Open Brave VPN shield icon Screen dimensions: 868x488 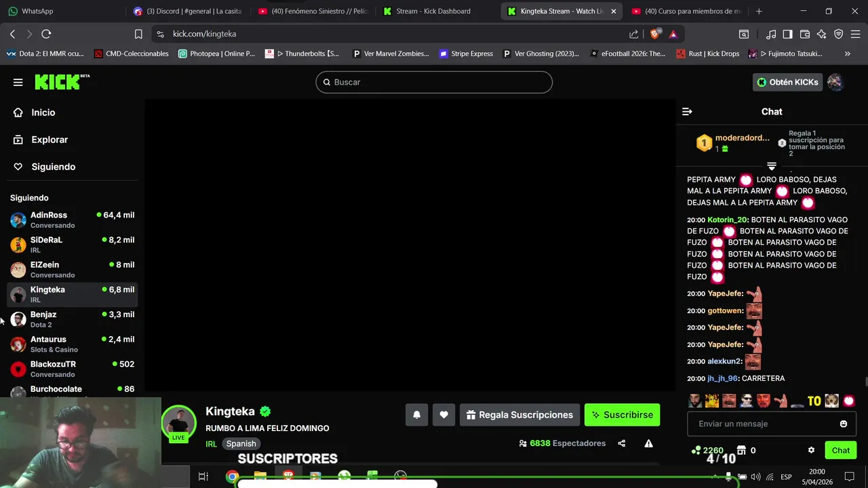(x=838, y=34)
